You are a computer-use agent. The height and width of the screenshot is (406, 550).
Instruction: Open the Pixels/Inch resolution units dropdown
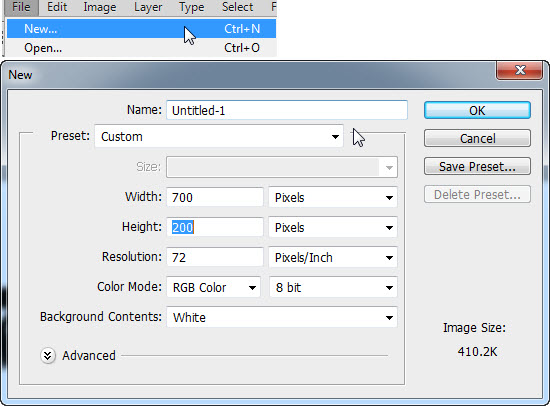pyautogui.click(x=333, y=258)
